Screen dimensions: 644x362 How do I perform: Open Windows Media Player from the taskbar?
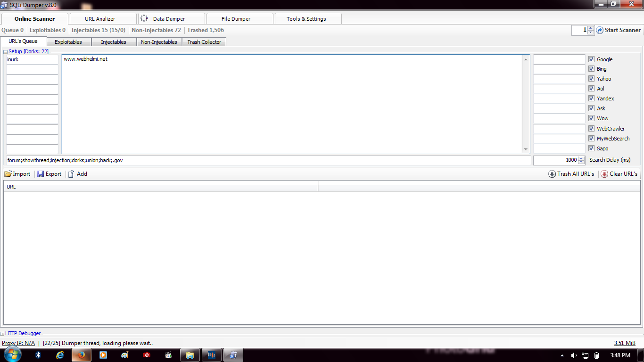pos(103,355)
